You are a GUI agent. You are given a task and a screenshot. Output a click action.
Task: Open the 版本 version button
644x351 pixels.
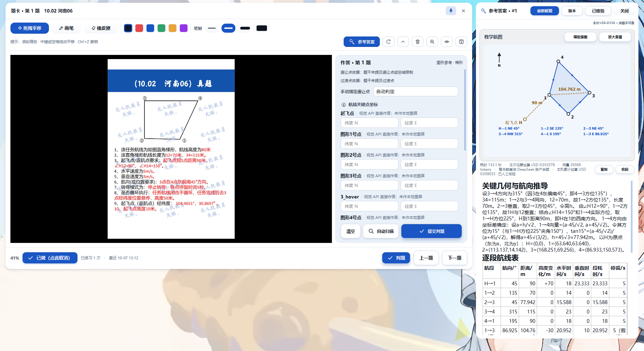(572, 11)
